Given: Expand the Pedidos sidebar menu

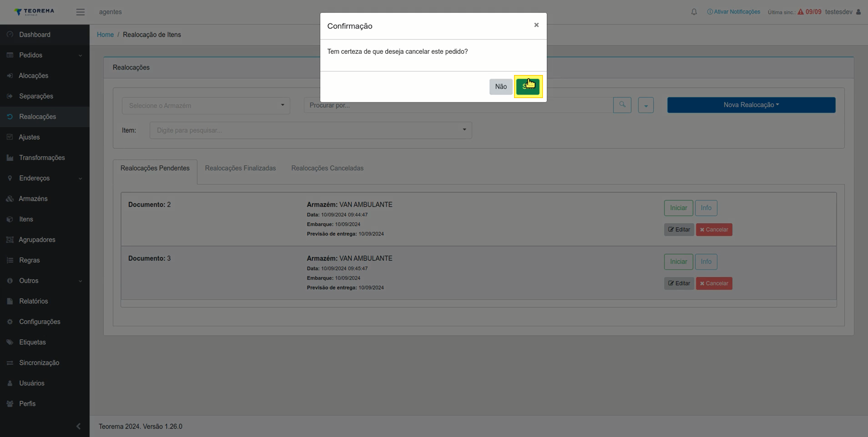Looking at the screenshot, I should 45,55.
